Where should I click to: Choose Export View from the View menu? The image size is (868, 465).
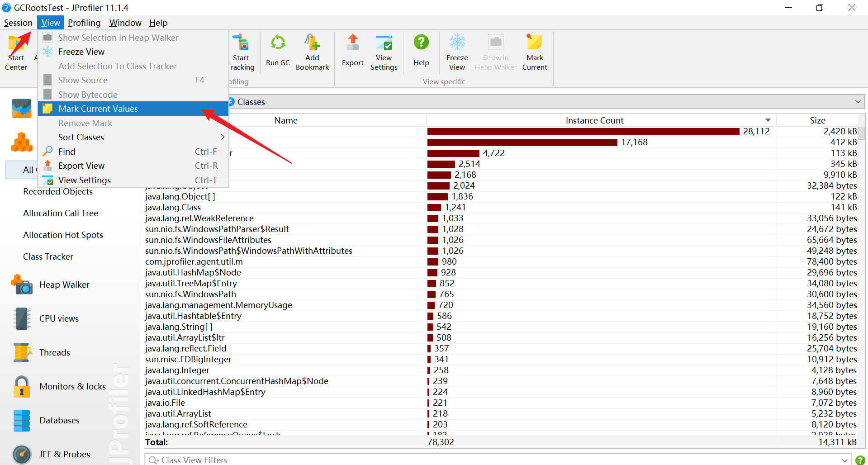[x=81, y=166]
